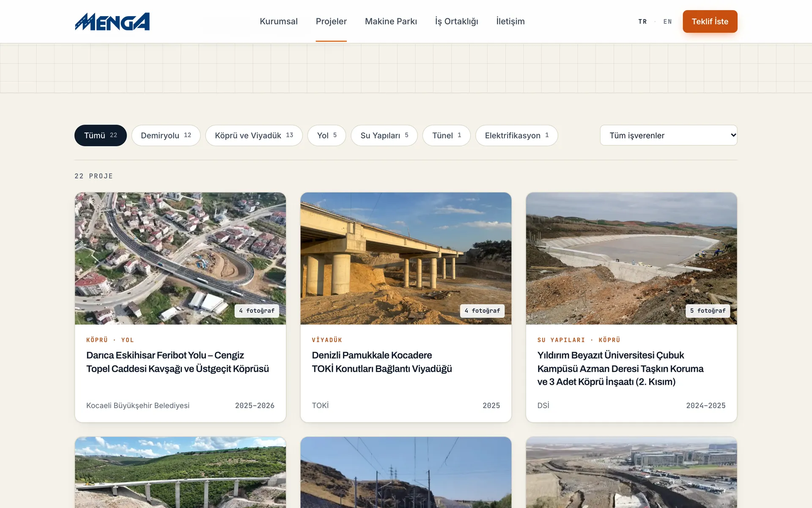Switch language to EN
Image resolution: width=812 pixels, height=508 pixels.
coord(667,22)
